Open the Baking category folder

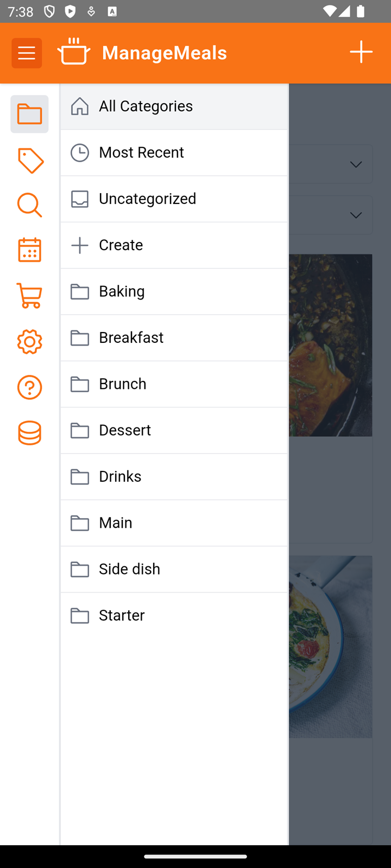pyautogui.click(x=174, y=292)
